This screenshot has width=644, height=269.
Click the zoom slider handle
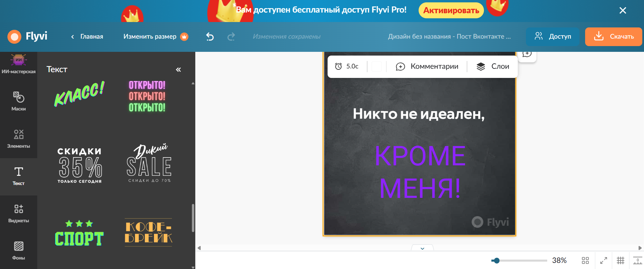tap(496, 260)
